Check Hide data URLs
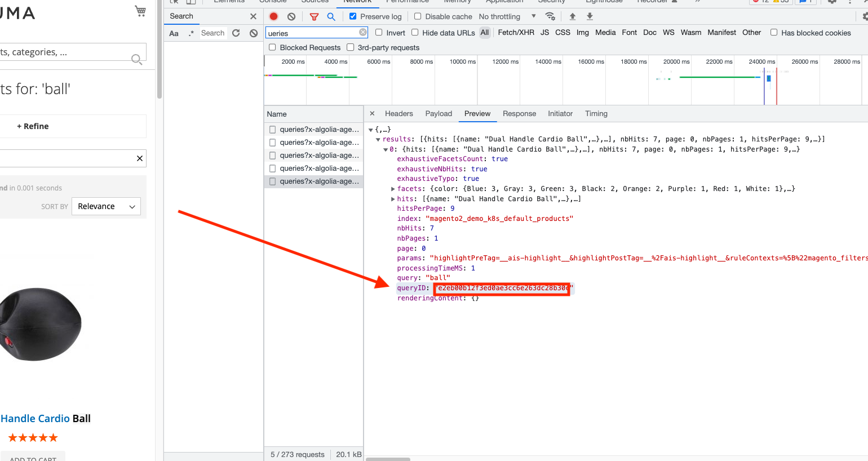This screenshot has height=461, width=868. 415,33
